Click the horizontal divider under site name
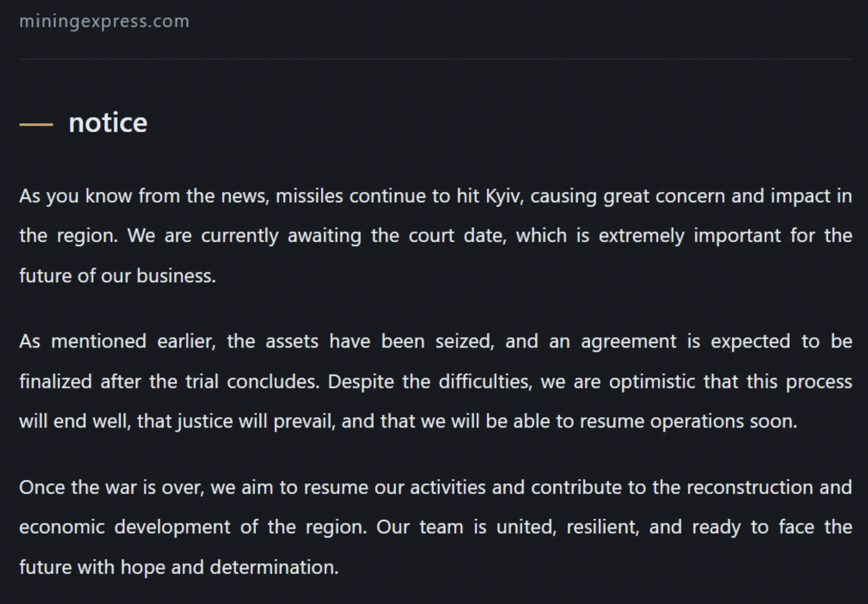 click(x=436, y=59)
